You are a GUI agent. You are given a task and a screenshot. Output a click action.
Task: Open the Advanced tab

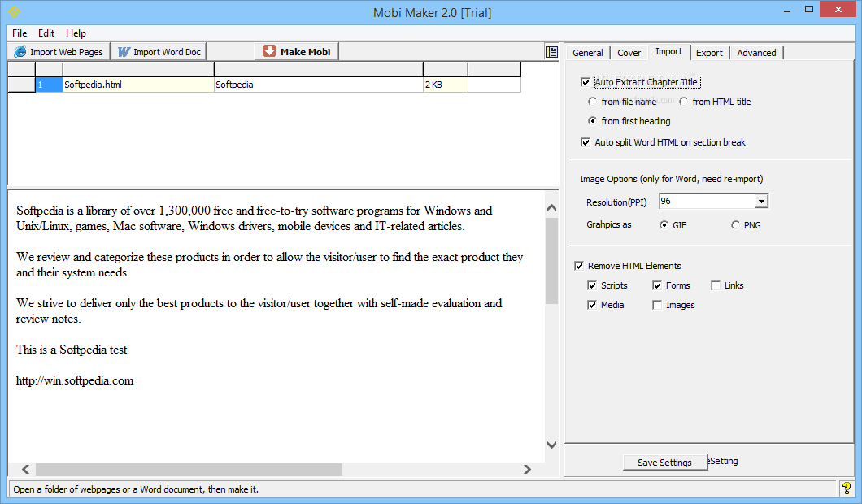(x=756, y=53)
